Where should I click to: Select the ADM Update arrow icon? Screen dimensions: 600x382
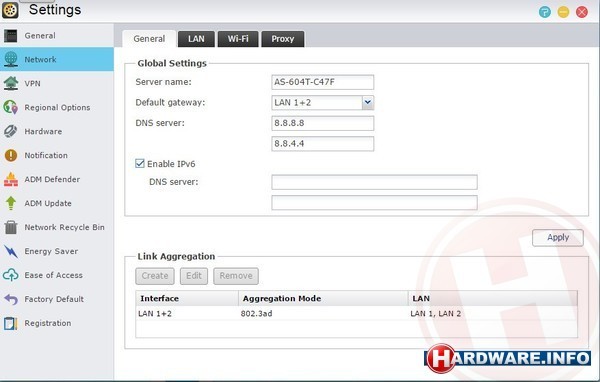click(11, 203)
